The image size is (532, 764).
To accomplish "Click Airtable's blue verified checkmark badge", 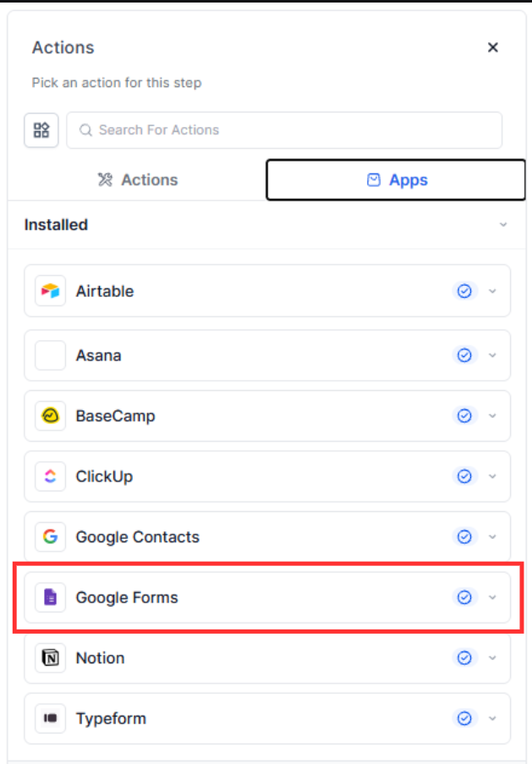I will tap(464, 291).
